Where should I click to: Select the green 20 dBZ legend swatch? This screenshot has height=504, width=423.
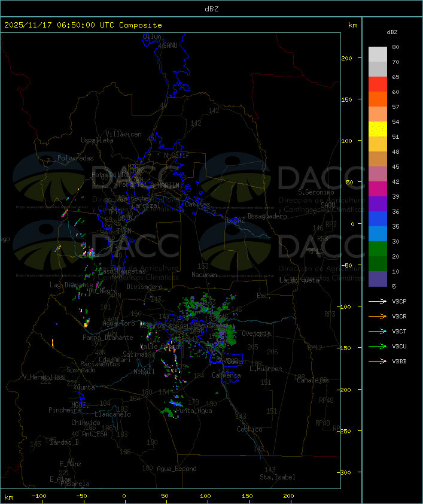(x=378, y=249)
